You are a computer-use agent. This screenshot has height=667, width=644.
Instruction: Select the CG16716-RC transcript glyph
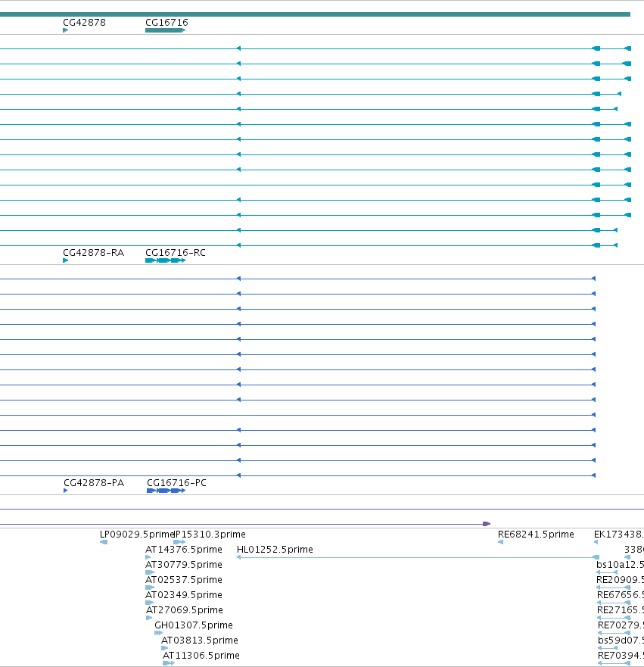(166, 260)
